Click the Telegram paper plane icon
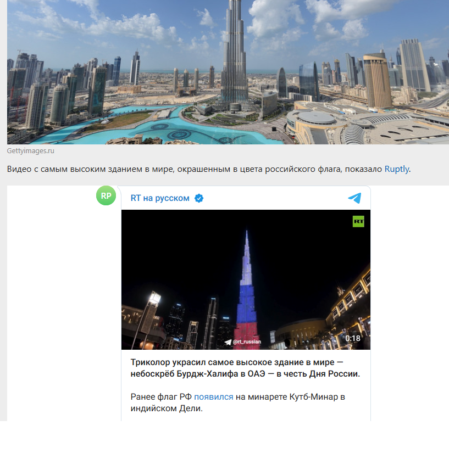Screen dimensions: 449x476 tap(354, 198)
